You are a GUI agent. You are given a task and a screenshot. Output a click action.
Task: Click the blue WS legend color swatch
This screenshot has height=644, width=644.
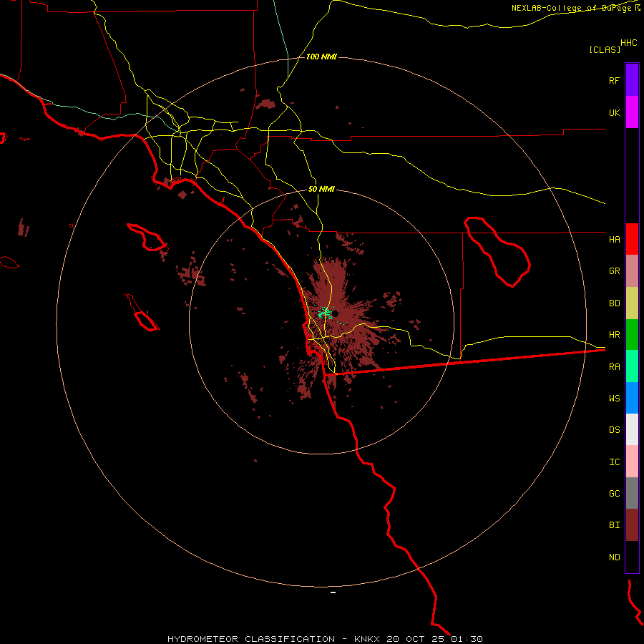tap(632, 398)
